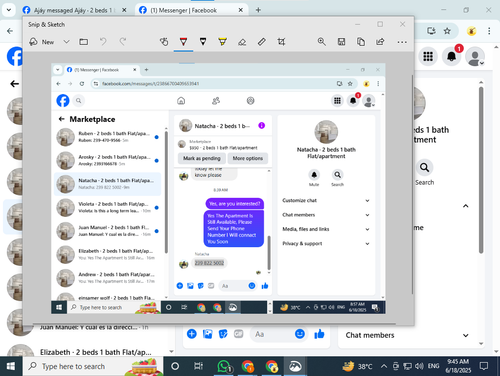This screenshot has height=376, width=500.
Task: Click the Search magnifier icon in chat info panel
Action: click(424, 167)
